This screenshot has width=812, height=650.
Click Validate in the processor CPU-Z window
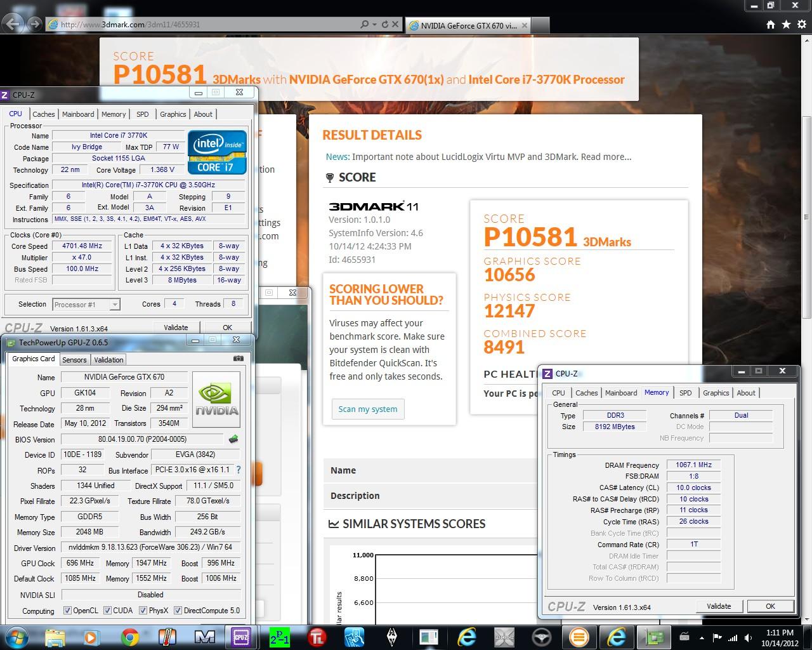click(x=176, y=328)
